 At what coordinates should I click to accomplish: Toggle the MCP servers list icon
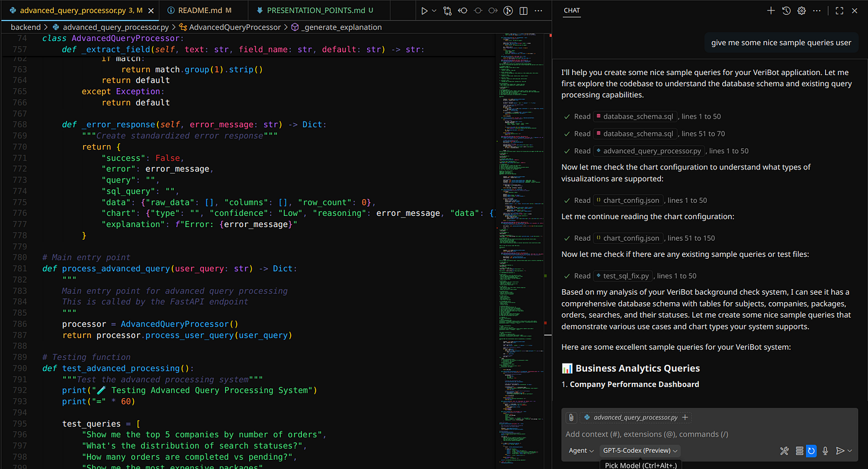pos(799,451)
